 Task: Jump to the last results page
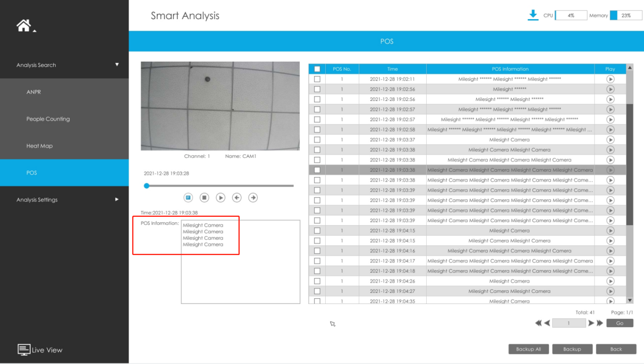[600, 323]
